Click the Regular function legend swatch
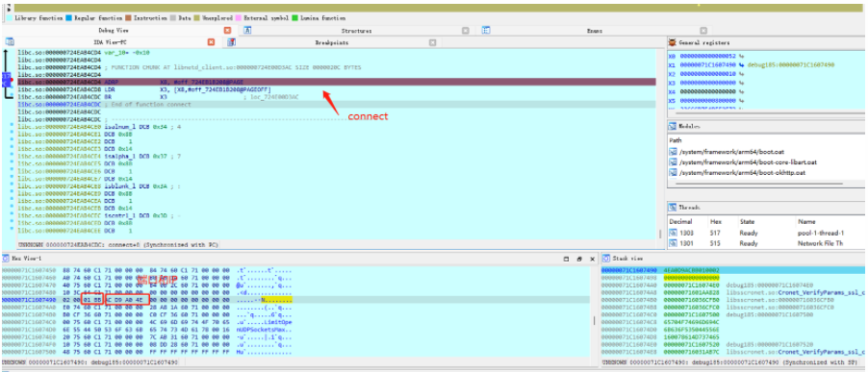 (x=69, y=18)
